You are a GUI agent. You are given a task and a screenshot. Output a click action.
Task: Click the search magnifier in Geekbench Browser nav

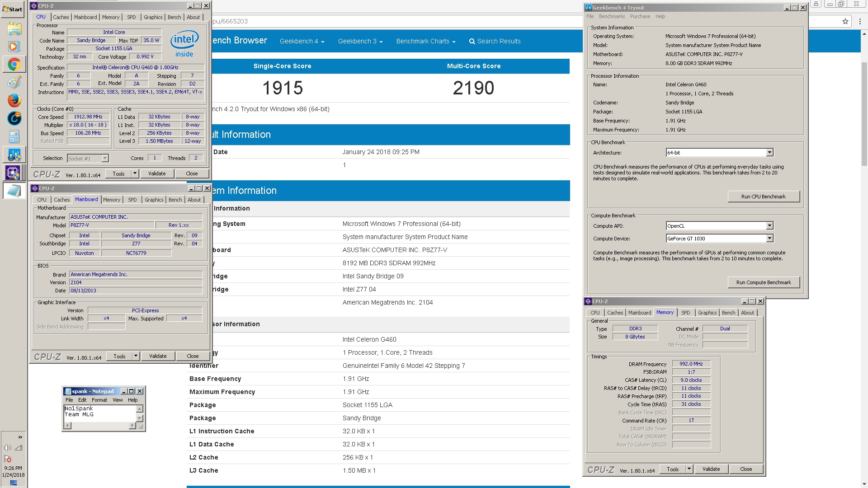pos(472,42)
